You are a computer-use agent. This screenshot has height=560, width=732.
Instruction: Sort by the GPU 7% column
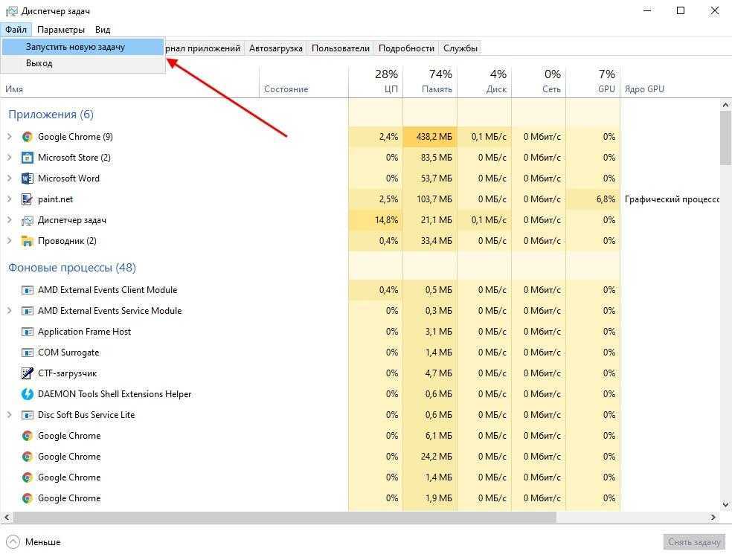pyautogui.click(x=593, y=82)
